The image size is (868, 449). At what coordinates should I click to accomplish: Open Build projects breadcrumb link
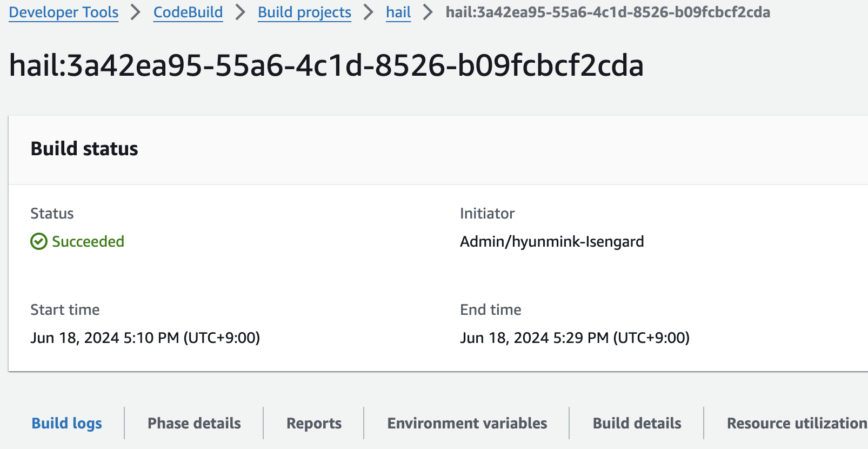[304, 12]
